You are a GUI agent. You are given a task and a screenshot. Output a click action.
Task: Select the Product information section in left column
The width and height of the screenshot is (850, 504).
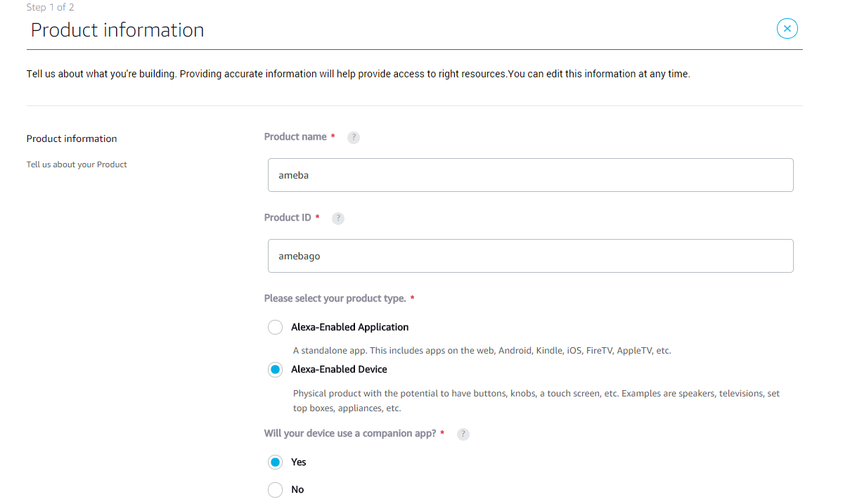[x=72, y=138]
